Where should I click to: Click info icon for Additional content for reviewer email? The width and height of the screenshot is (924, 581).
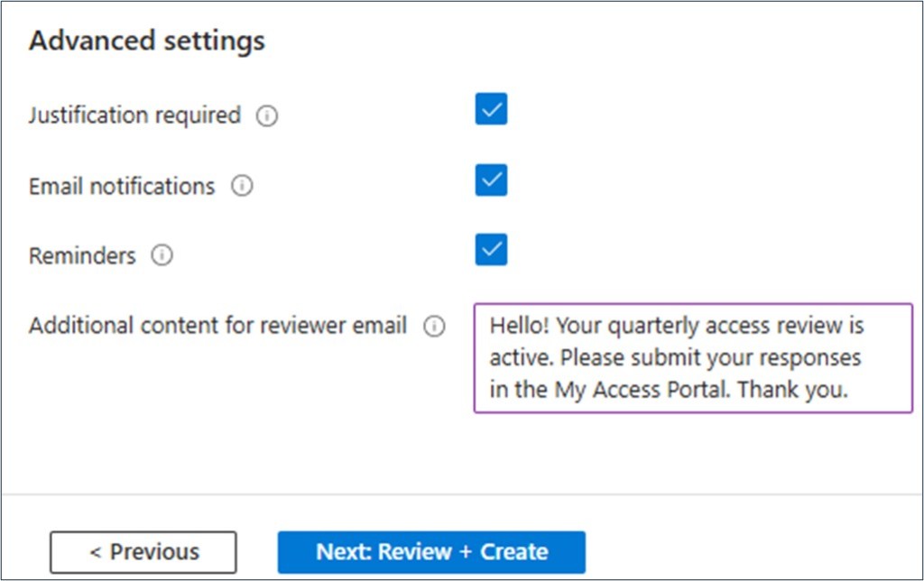point(435,327)
